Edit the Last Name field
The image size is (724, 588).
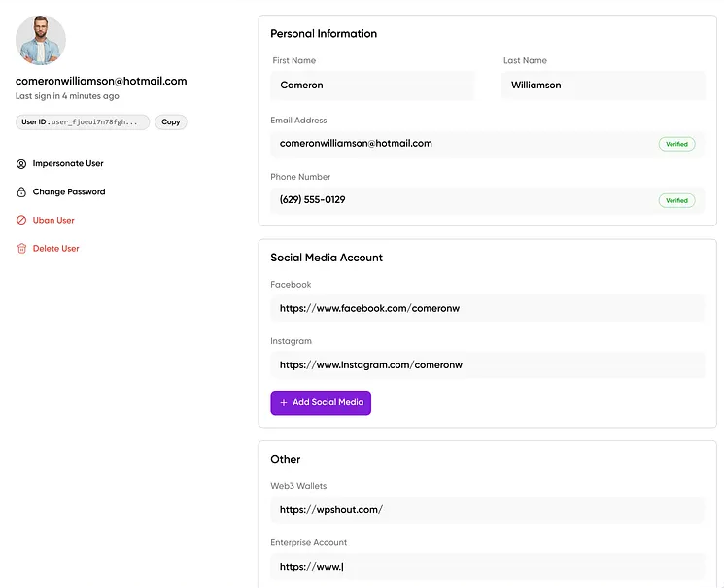603,86
